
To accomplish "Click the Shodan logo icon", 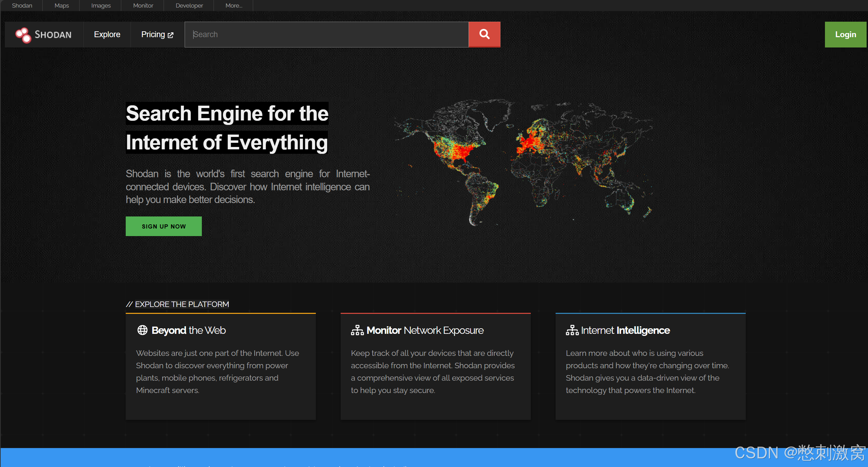I will point(23,35).
